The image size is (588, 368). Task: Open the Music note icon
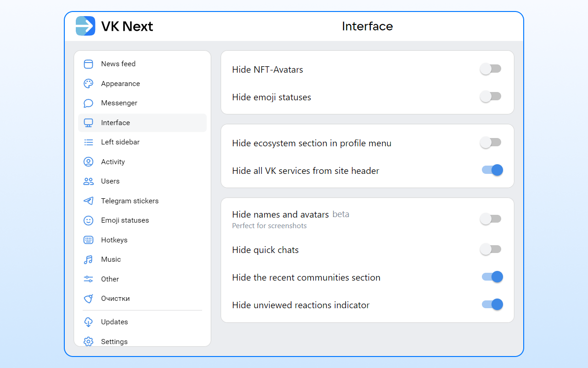[x=88, y=259]
